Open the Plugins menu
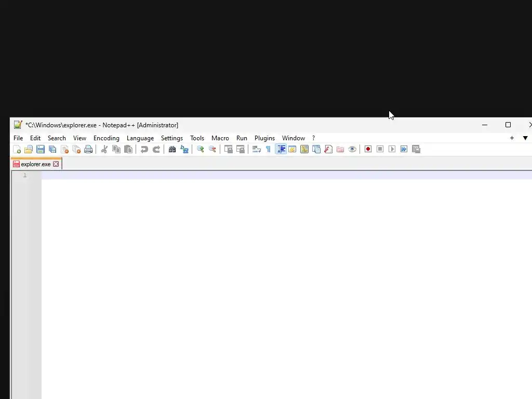Viewport: 532px width, 399px height. click(264, 138)
